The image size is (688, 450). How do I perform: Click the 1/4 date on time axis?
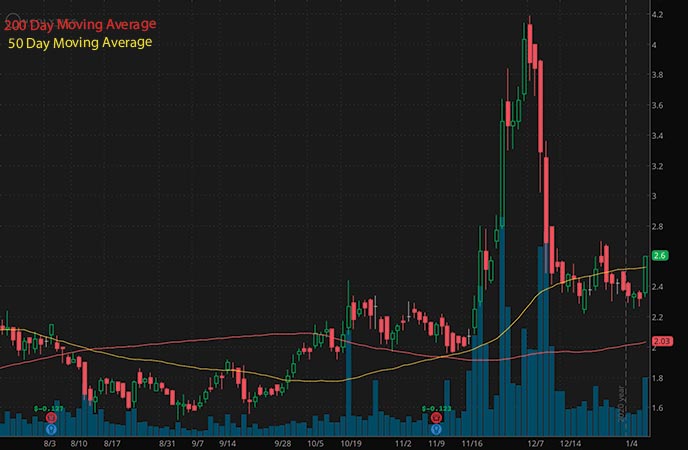tap(634, 441)
